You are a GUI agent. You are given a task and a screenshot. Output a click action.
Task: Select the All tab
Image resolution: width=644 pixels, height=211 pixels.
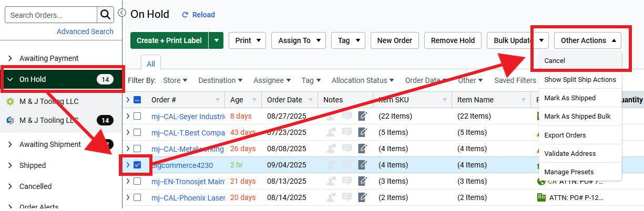click(151, 64)
